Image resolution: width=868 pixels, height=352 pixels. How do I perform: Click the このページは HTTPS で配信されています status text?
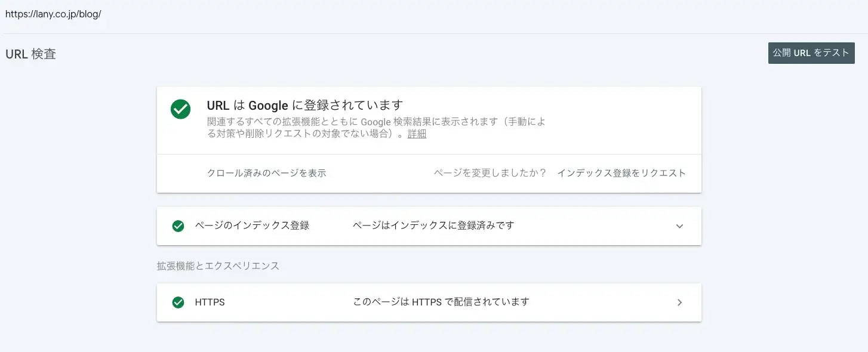point(441,302)
